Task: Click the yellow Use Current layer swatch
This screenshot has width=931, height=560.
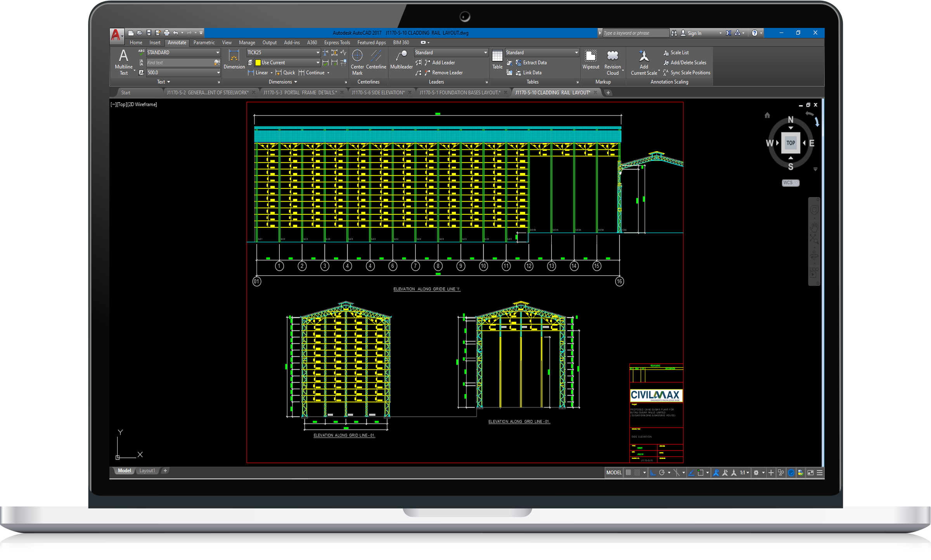Action: (258, 62)
